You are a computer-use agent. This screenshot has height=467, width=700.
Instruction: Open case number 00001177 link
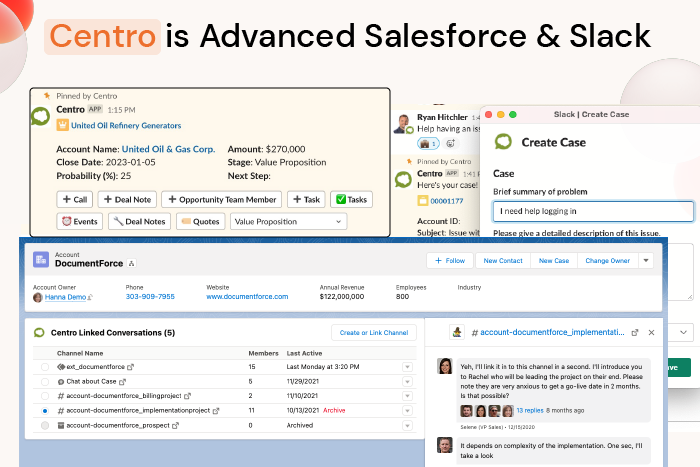pos(446,201)
